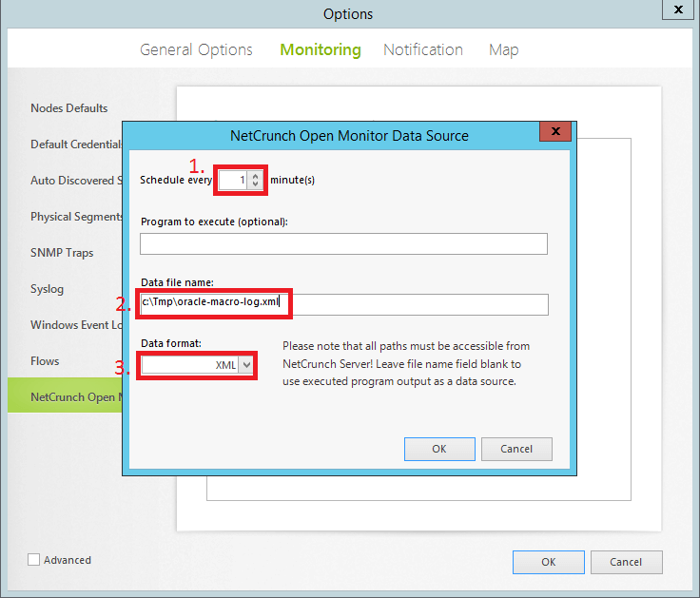700x598 pixels.
Task: Click the 'minute(s)' label
Action: point(292,180)
